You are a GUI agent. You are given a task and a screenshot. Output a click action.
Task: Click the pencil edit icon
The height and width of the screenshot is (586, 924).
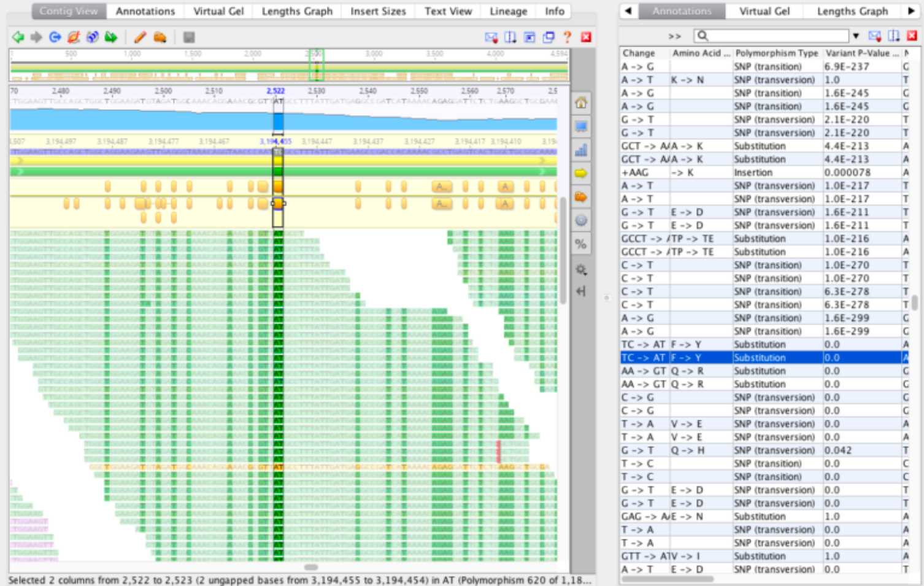pyautogui.click(x=140, y=37)
